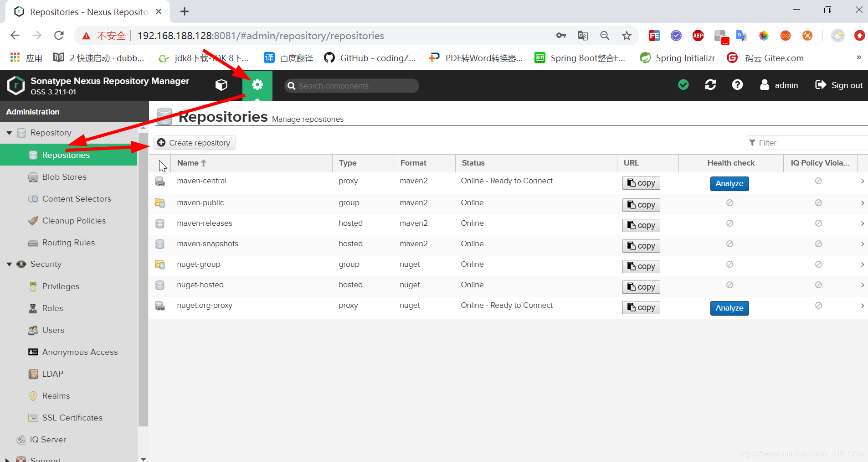Copy URL of nuget-group repository
Image resolution: width=868 pixels, height=462 pixels.
pos(641,266)
